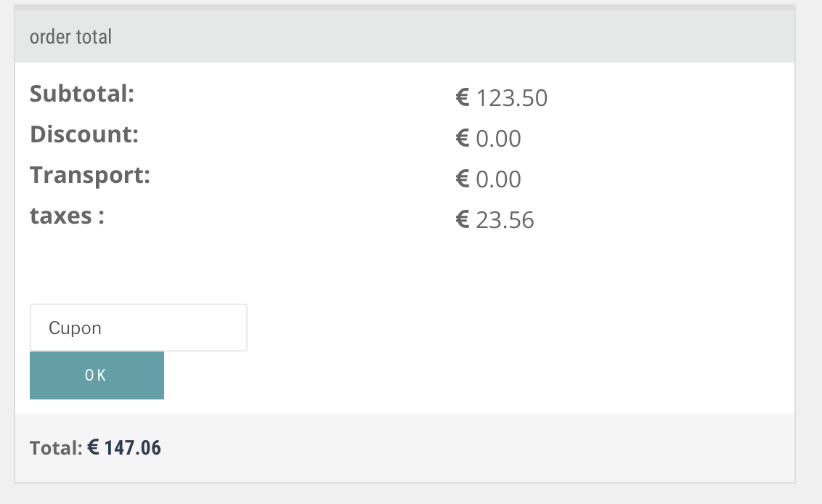The height and width of the screenshot is (504, 822).
Task: Select the 0.00 number in Discount row
Action: click(499, 139)
